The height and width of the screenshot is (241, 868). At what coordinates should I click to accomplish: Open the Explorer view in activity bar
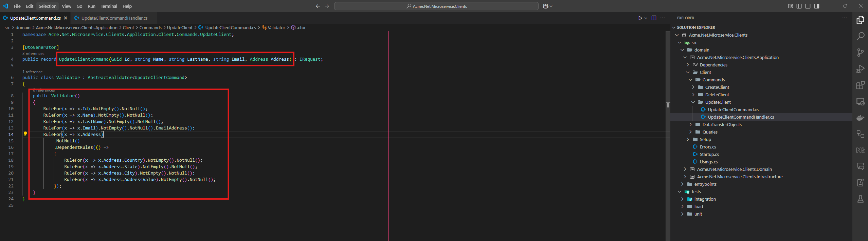(x=860, y=20)
